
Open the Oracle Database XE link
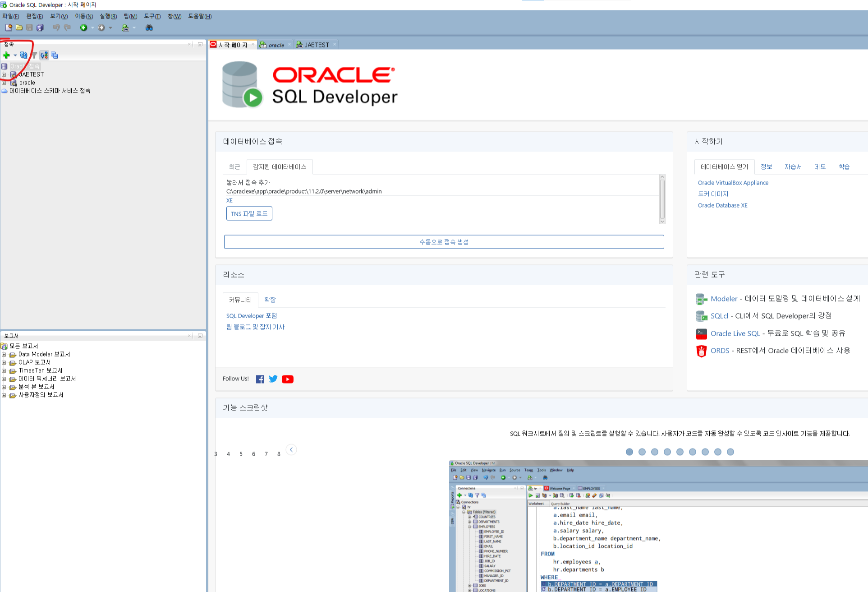coord(722,205)
